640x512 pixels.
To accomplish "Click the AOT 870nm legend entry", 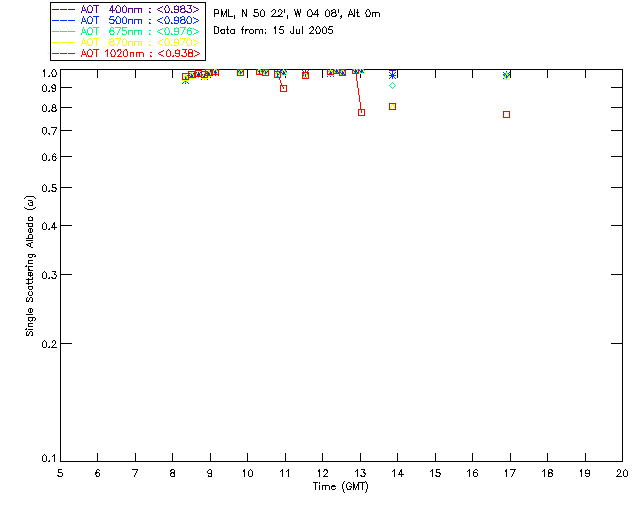I will 126,42.
